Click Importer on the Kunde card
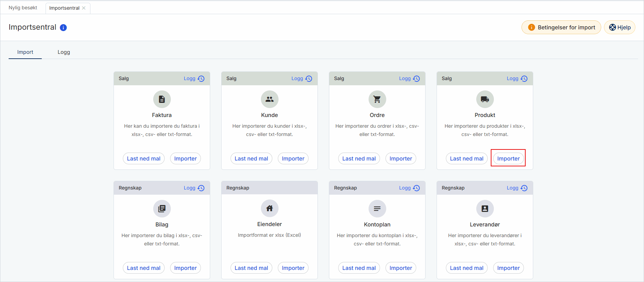 pos(293,158)
